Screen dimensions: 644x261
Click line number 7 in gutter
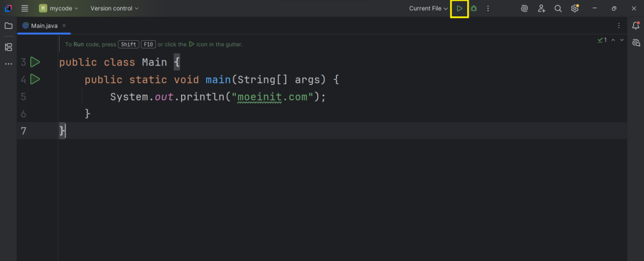pyautogui.click(x=23, y=131)
